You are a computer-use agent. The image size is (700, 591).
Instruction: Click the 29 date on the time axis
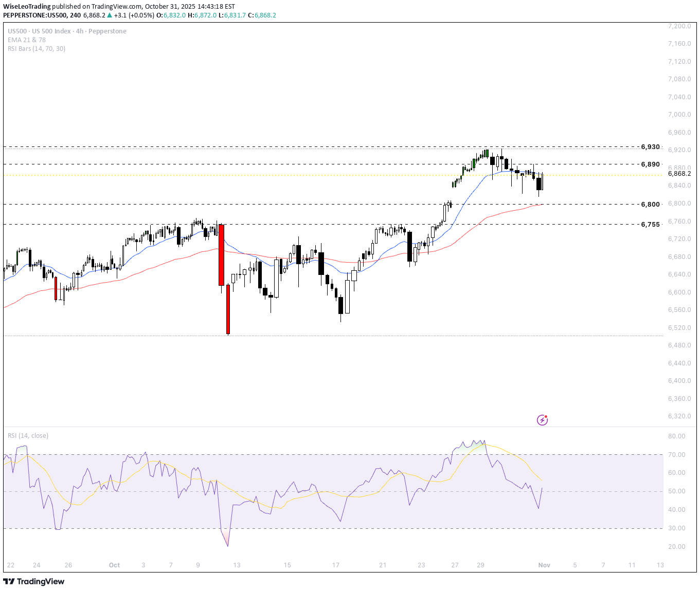(x=480, y=565)
